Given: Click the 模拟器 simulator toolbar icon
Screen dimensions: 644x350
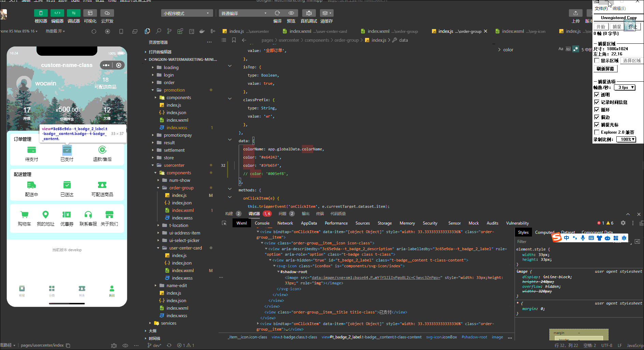Looking at the screenshot, I should coord(41,13).
